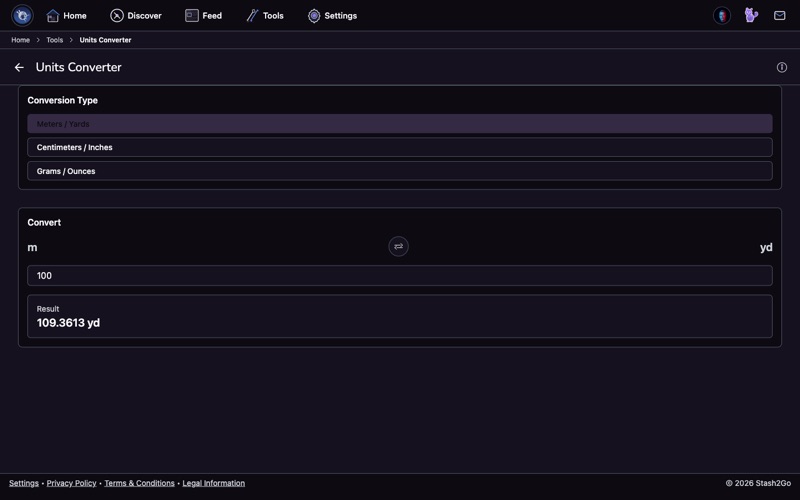800x500 pixels.
Task: Click the yd unit label
Action: [x=766, y=247]
